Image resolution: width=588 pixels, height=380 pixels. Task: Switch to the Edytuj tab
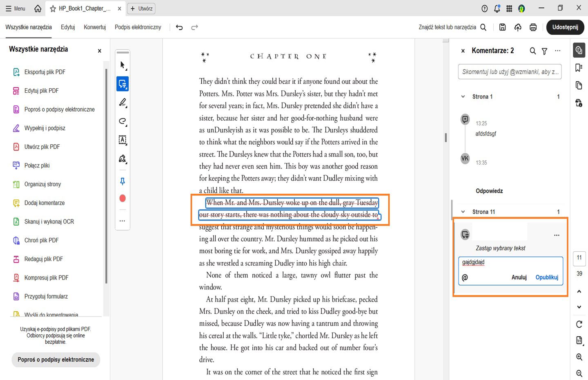(68, 27)
